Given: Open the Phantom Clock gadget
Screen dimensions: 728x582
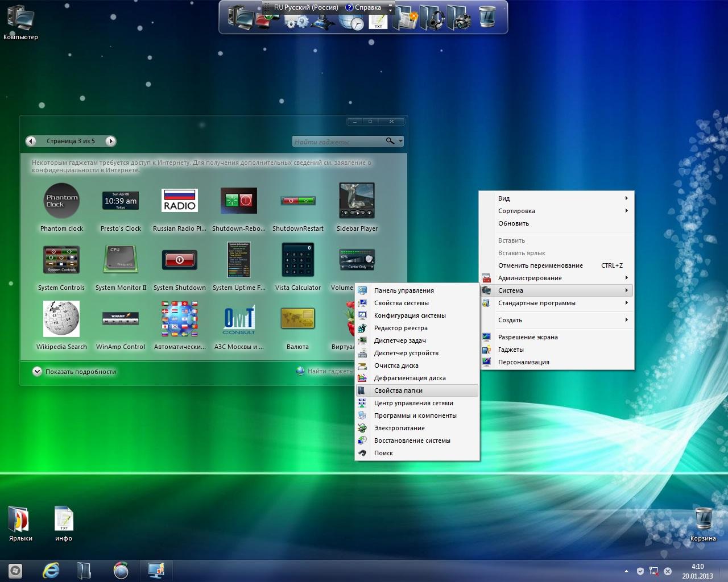Looking at the screenshot, I should (61, 201).
